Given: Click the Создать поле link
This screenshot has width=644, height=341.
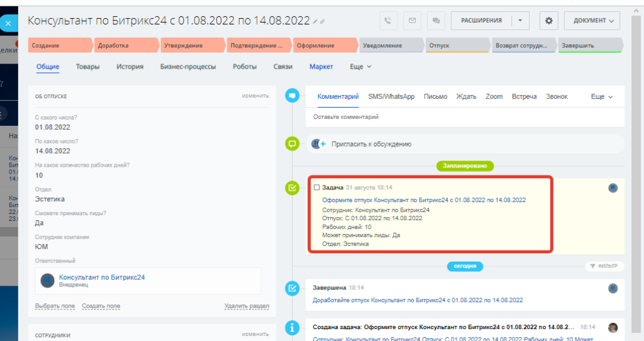Looking at the screenshot, I should click(x=101, y=306).
